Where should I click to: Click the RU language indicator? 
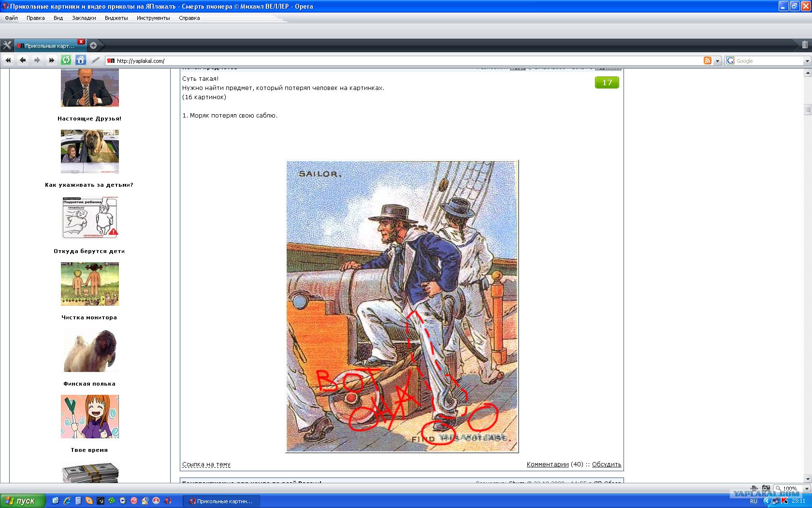click(x=754, y=501)
